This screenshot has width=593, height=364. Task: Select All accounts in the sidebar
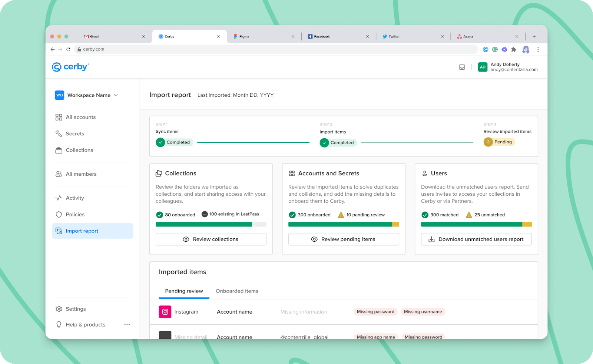pos(80,117)
